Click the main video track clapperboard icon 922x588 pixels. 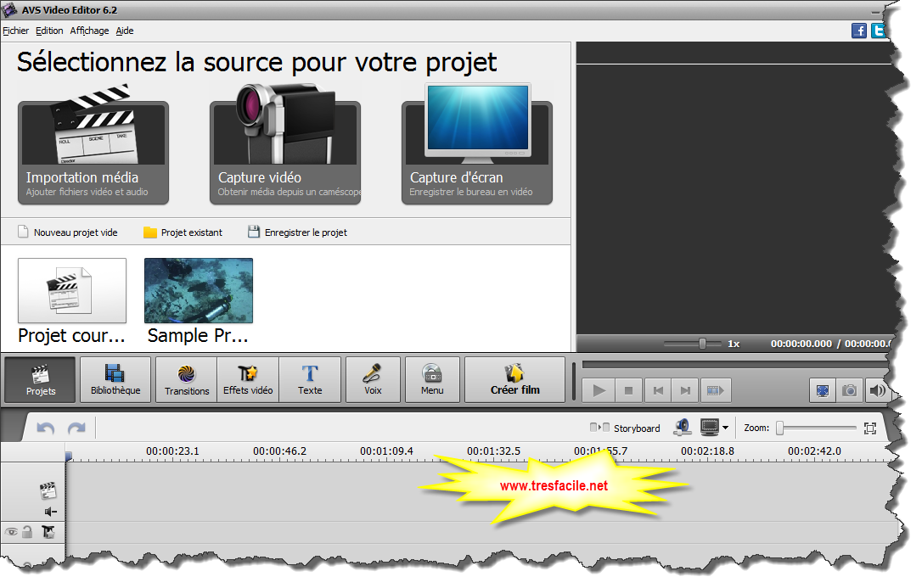(x=48, y=490)
